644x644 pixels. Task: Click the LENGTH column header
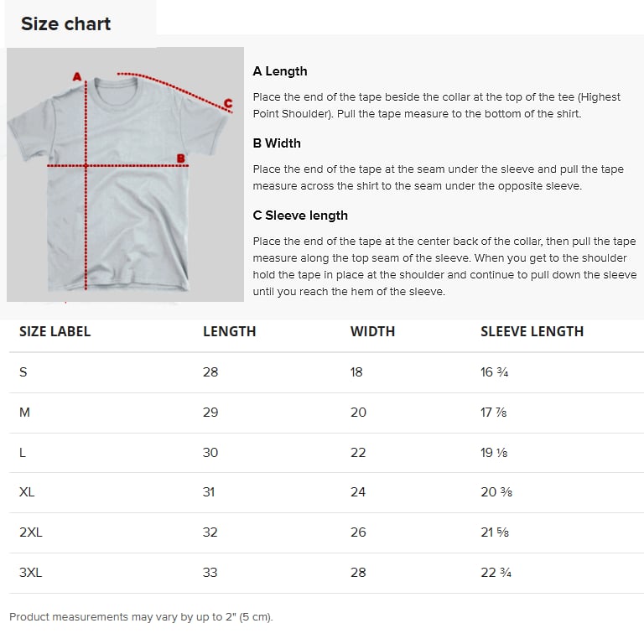tap(229, 331)
